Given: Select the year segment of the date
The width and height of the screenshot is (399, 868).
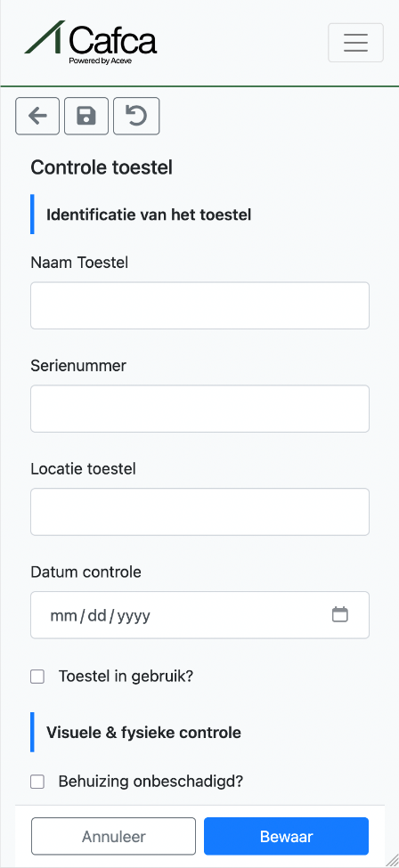Looking at the screenshot, I should tap(134, 615).
